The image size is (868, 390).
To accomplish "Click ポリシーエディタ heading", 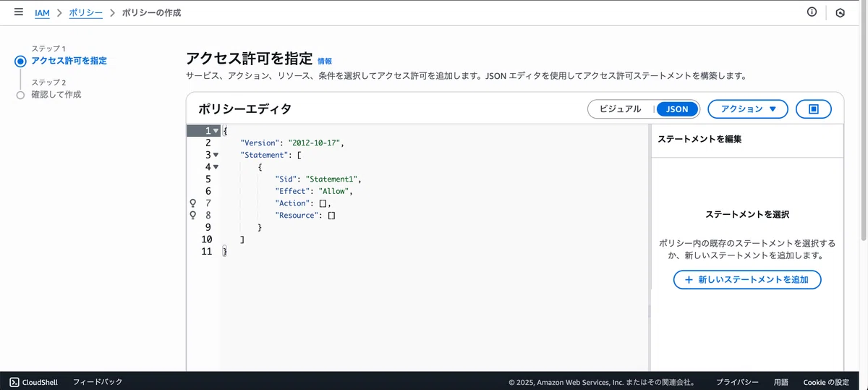I will point(244,109).
